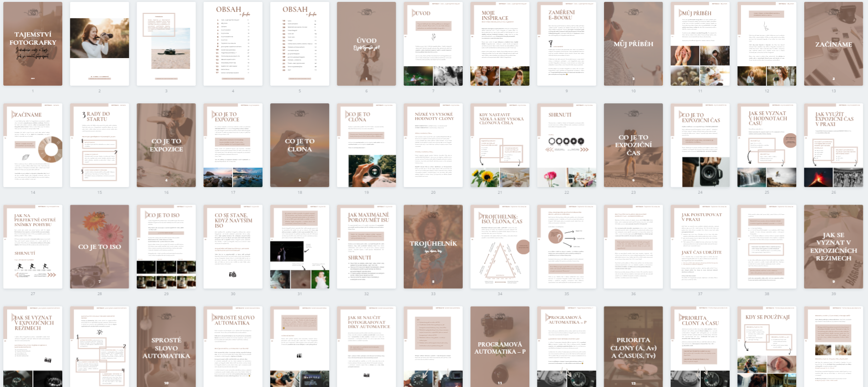Open the 'Úvod' chapter cover, page 6

367,44
